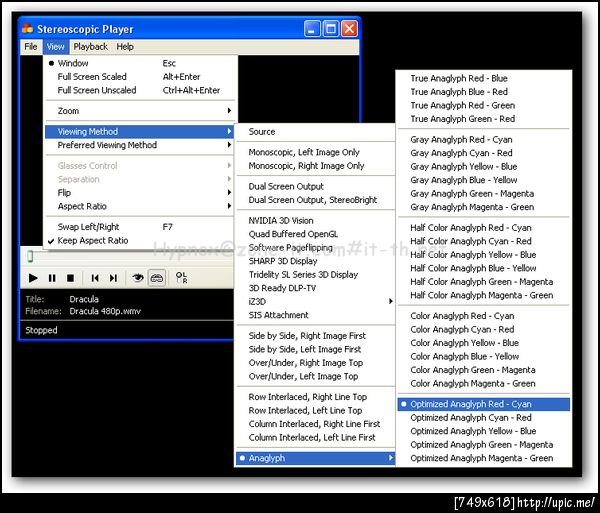Image resolution: width=600 pixels, height=513 pixels.
Task: Click the Dracula 480p.wmv filename text
Action: [105, 311]
